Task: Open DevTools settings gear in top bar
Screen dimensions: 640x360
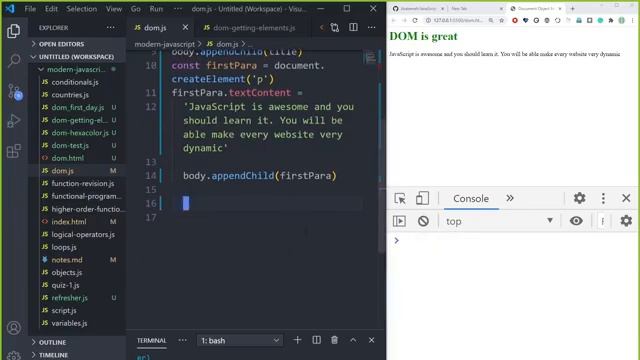Action: (x=580, y=198)
